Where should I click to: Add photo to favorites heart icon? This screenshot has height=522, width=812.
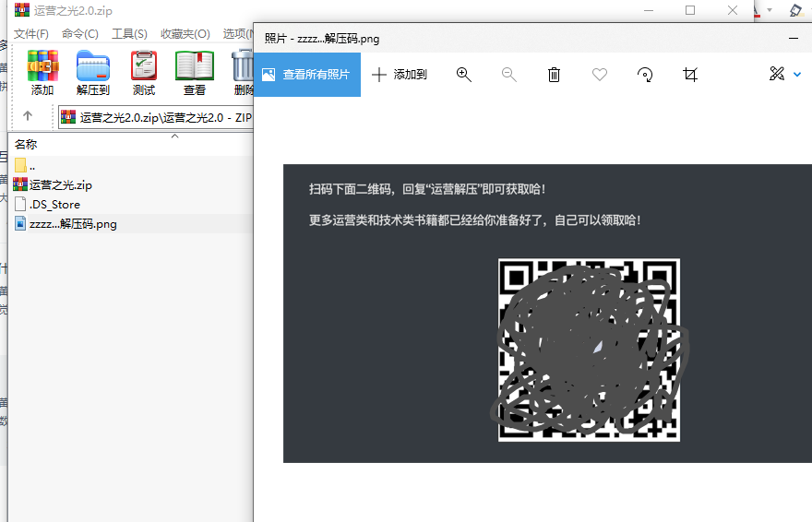(x=599, y=75)
